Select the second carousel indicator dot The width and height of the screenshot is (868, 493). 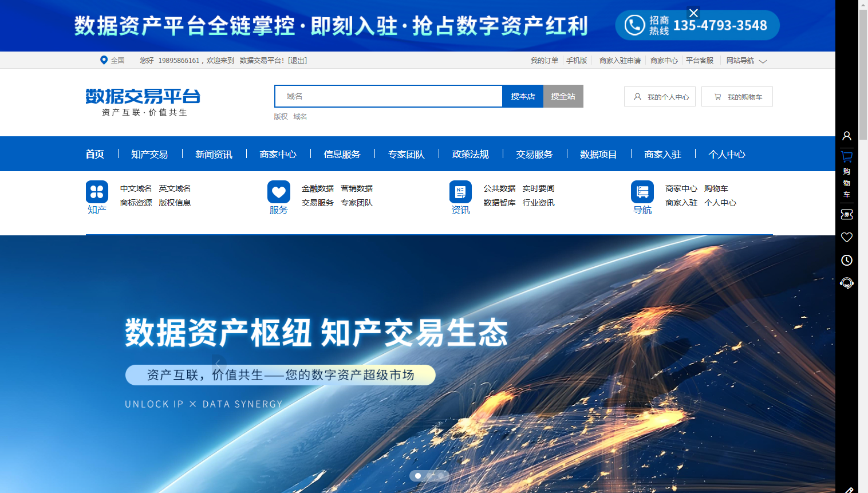pos(429,476)
